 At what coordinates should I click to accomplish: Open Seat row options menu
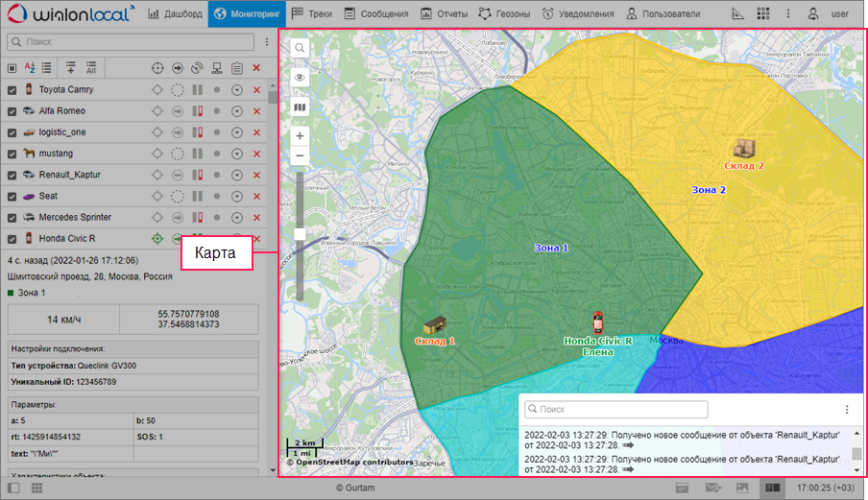tap(237, 197)
